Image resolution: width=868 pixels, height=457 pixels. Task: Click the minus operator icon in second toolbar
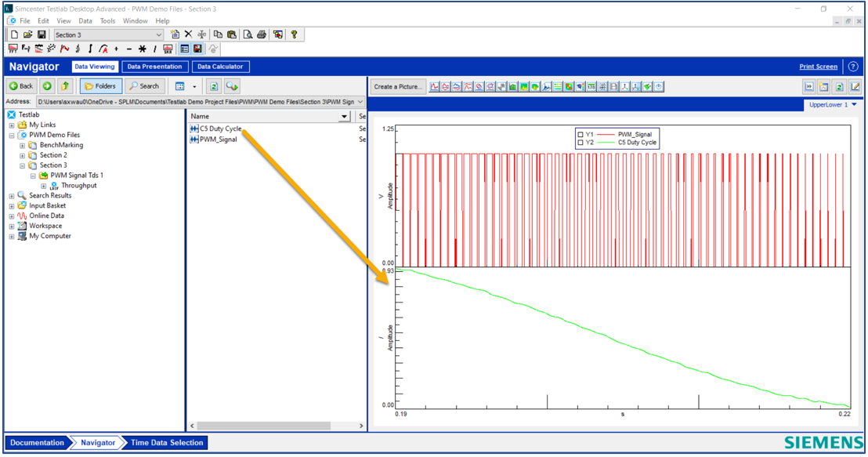click(x=129, y=49)
